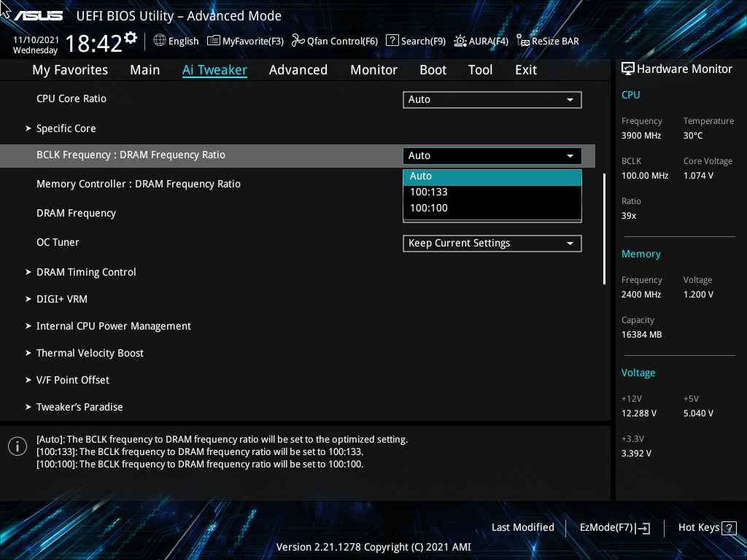Expand Internal CPU Power Management
The image size is (747, 560).
coord(113,326)
